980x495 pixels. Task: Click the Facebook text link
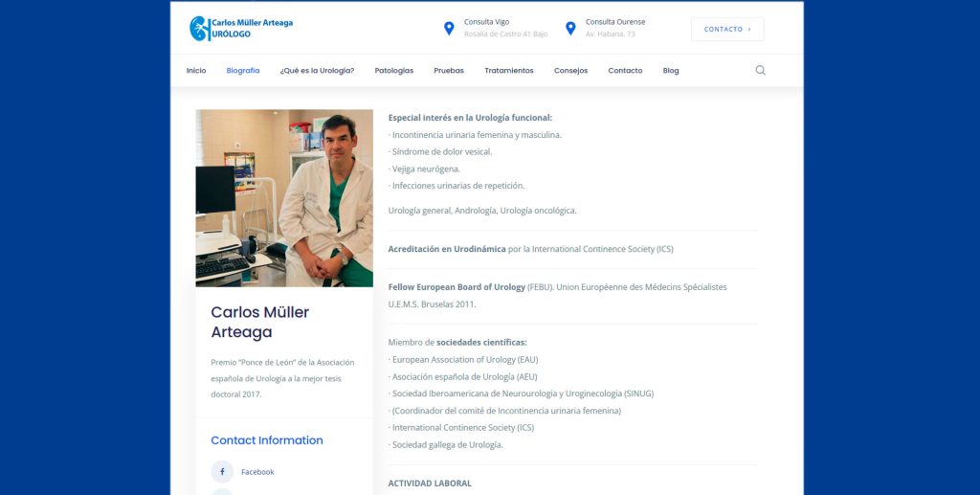click(257, 472)
